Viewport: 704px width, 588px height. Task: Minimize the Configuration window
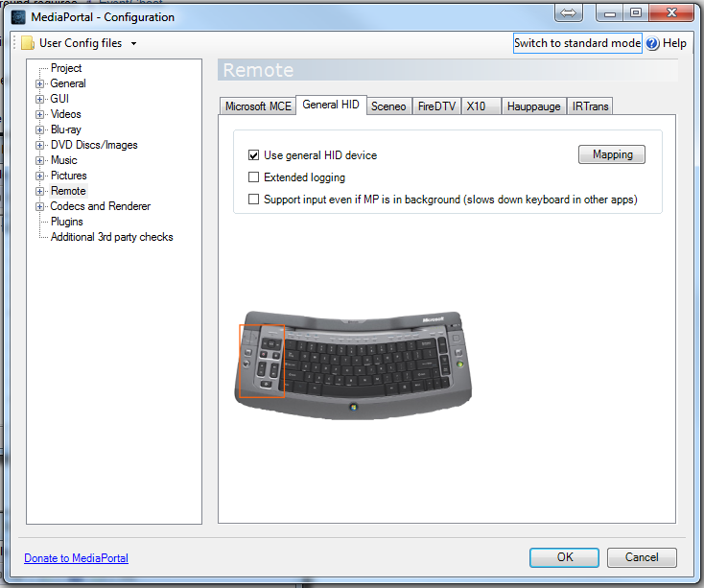pyautogui.click(x=610, y=13)
